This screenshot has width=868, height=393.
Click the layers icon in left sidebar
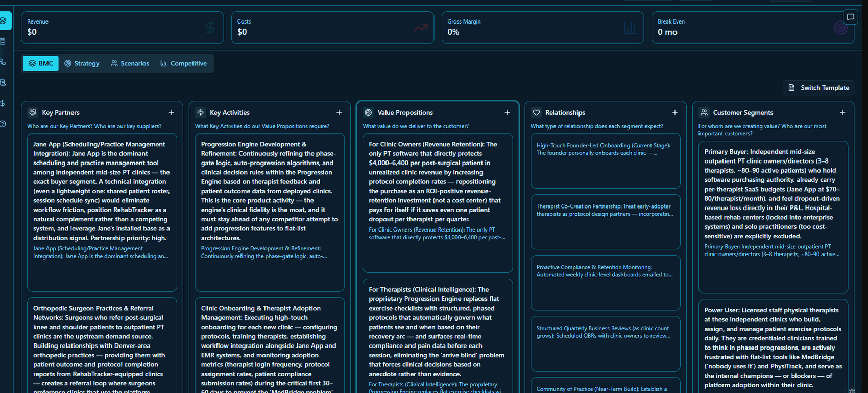4,20
